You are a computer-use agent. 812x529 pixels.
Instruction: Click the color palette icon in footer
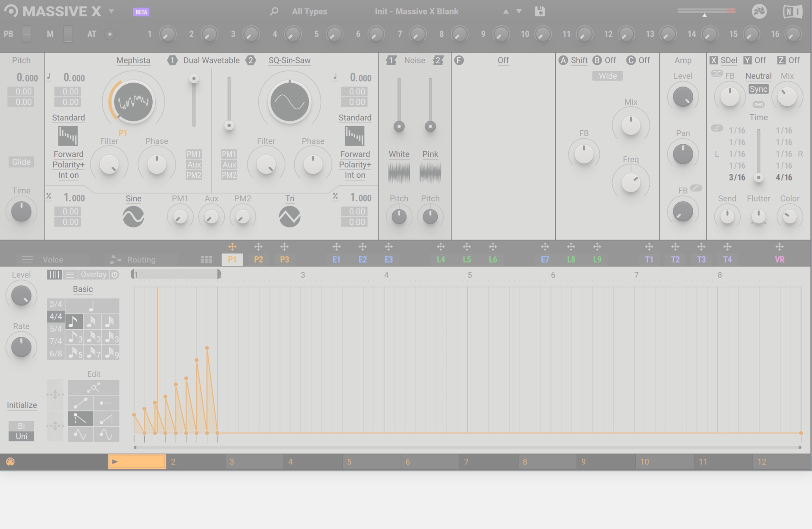[x=10, y=462]
